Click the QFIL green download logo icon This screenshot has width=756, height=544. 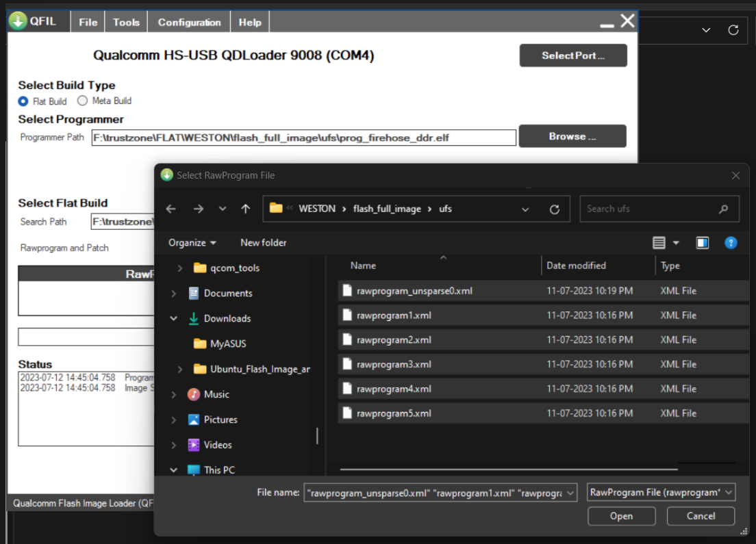(17, 21)
